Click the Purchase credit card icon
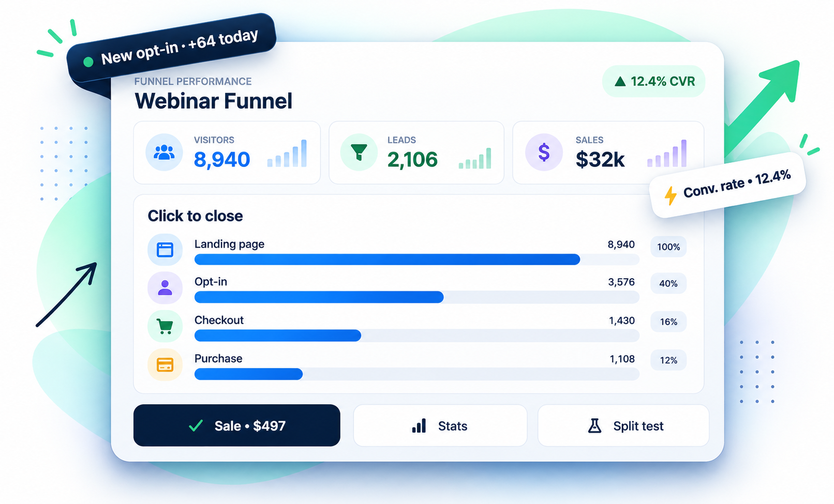The width and height of the screenshot is (834, 504). [x=165, y=364]
